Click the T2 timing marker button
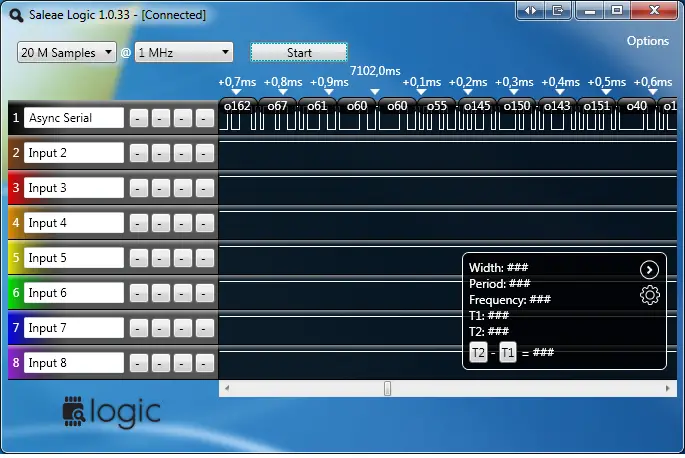685x458 pixels. pyautogui.click(x=478, y=352)
